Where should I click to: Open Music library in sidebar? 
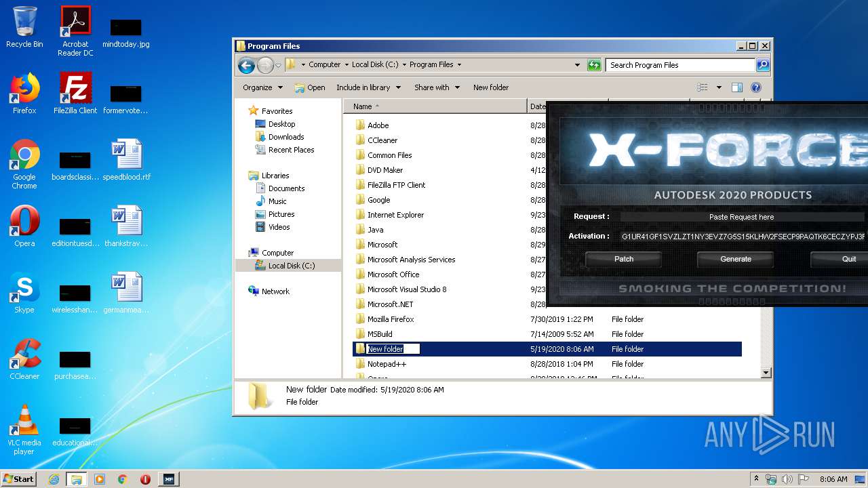pyautogui.click(x=277, y=201)
